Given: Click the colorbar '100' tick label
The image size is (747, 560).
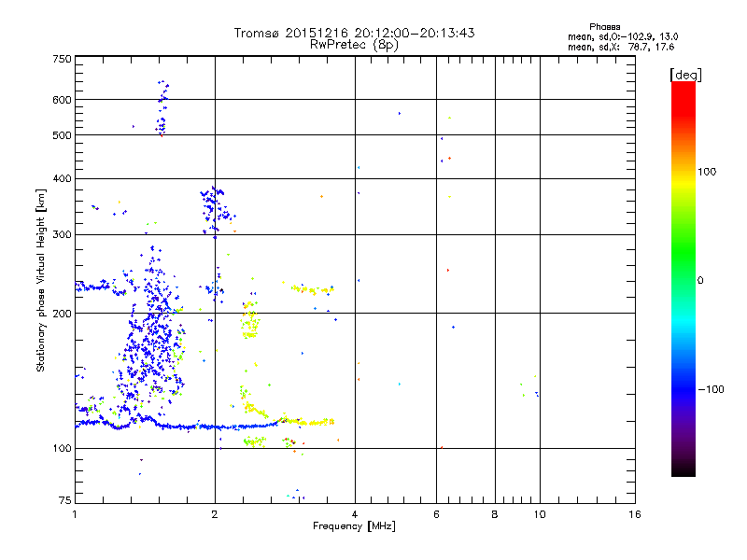Looking at the screenshot, I should pos(707,172).
